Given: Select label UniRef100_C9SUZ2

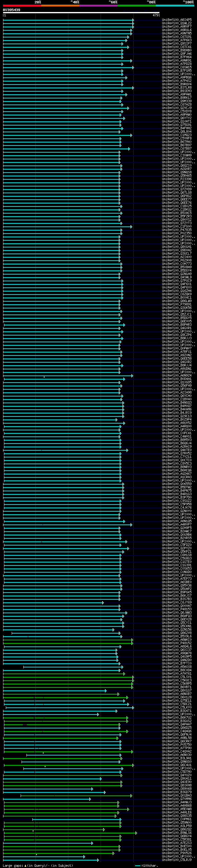Looking at the screenshot, I should point(177,501).
